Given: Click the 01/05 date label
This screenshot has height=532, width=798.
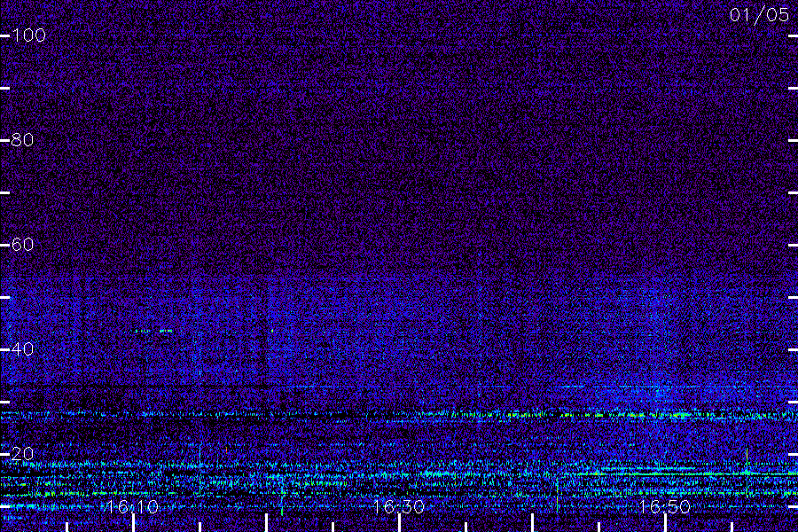Looking at the screenshot, I should [759, 15].
